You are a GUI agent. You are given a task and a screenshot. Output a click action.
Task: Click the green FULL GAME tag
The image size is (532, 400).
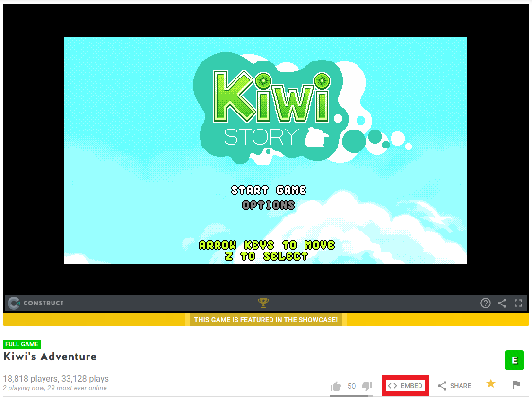22,344
